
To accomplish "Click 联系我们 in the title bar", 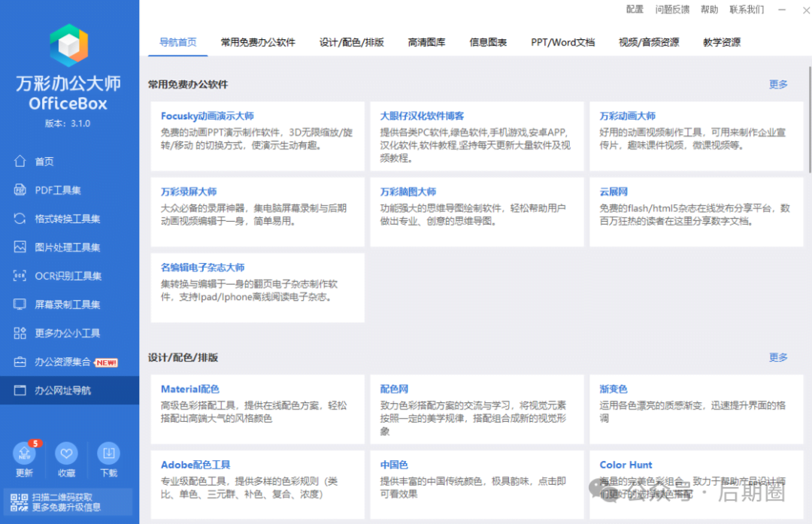I will tap(747, 9).
